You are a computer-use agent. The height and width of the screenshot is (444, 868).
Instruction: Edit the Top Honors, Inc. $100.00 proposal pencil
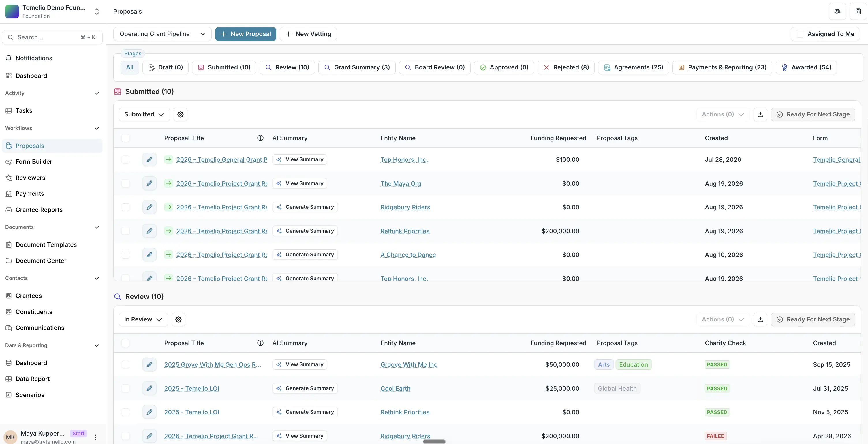click(x=149, y=159)
